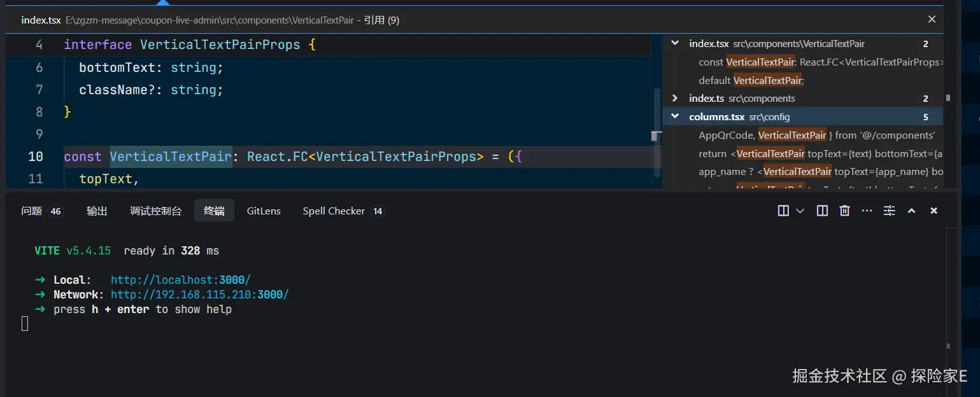Close the bottom terminal panel

click(x=934, y=211)
